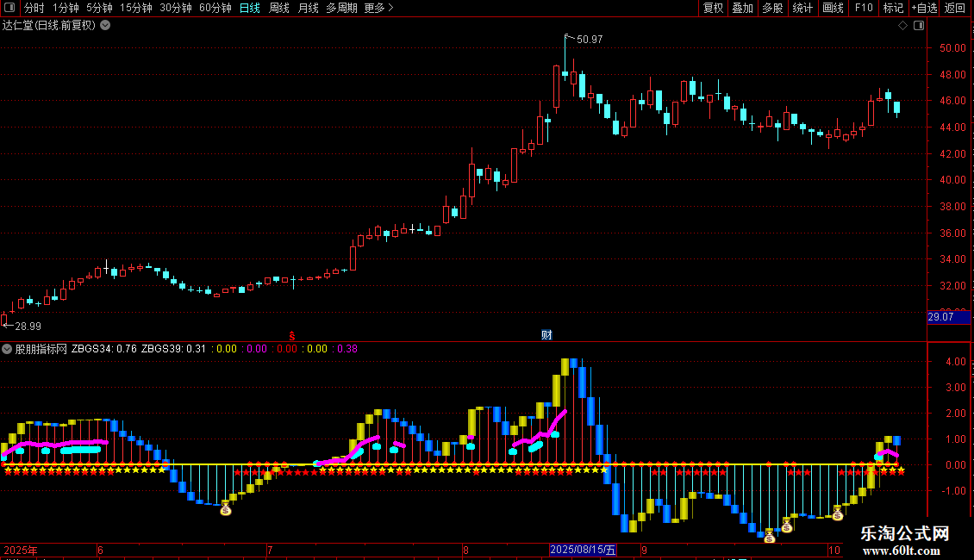The height and width of the screenshot is (560, 974).
Task: Click month 8 on the time axis
Action: (x=465, y=550)
